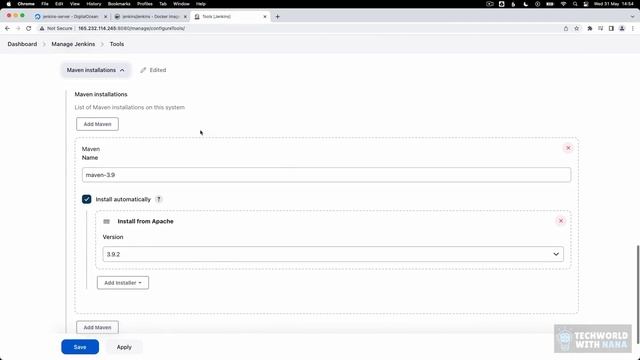Click the menu bar date and time
The height and width of the screenshot is (360, 640).
613,4
